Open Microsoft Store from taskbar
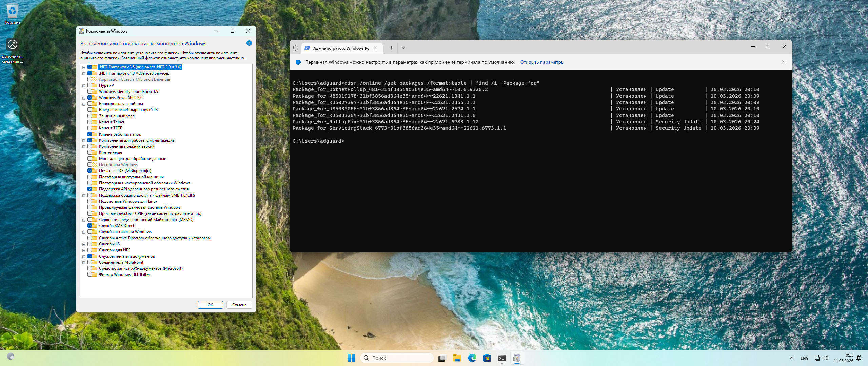 pyautogui.click(x=487, y=358)
